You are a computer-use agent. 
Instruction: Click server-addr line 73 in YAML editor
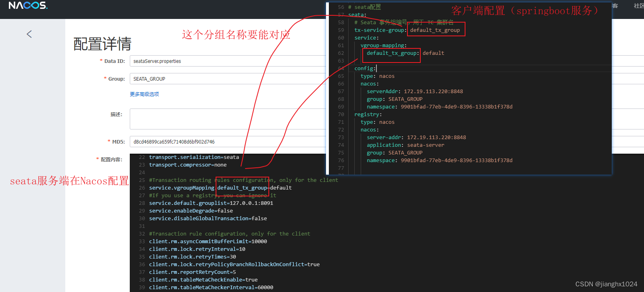416,138
